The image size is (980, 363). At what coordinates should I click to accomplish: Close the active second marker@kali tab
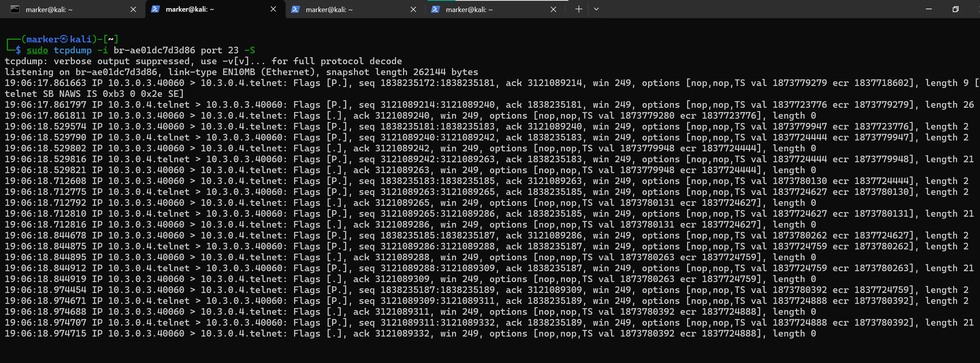(x=273, y=9)
